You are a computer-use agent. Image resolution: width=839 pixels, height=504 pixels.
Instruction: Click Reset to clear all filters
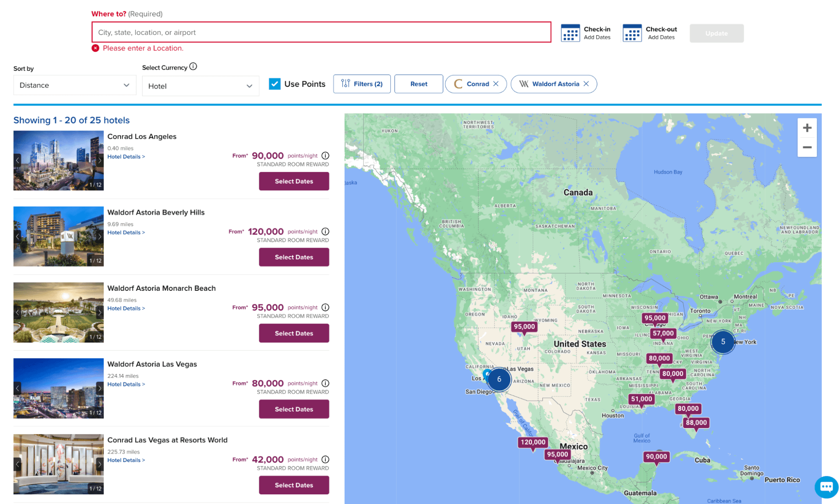(418, 84)
